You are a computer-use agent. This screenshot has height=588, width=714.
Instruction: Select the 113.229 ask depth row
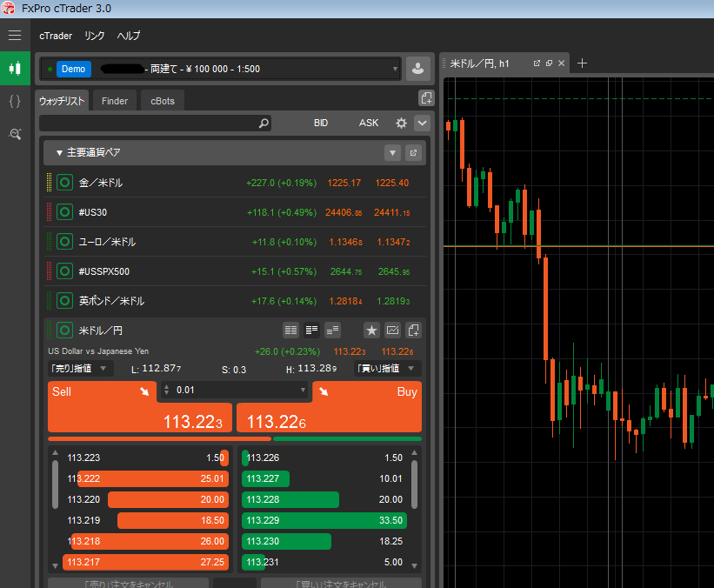pyautogui.click(x=324, y=521)
